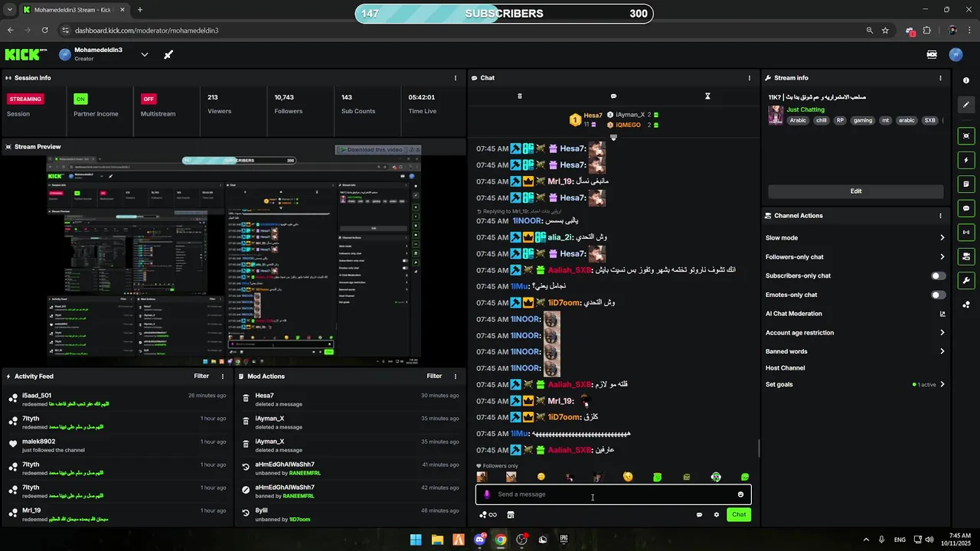Open the Session info panel options menu
This screenshot has width=980, height=551.
(x=456, y=78)
